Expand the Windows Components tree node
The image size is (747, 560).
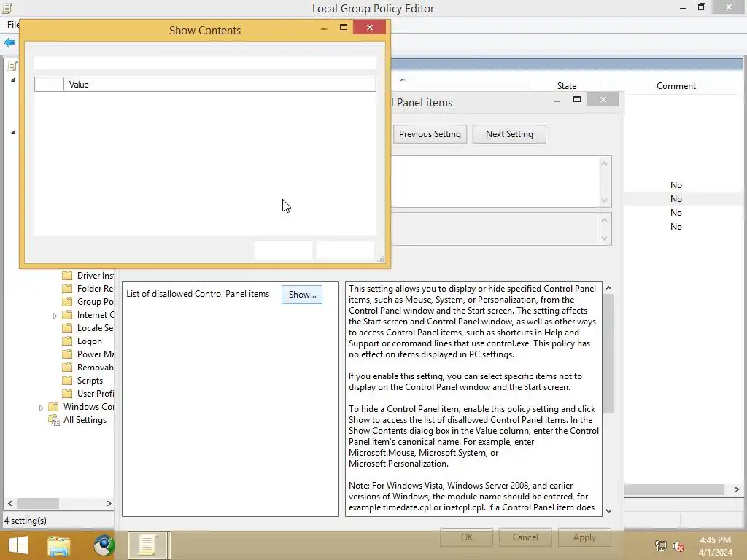[x=41, y=408]
